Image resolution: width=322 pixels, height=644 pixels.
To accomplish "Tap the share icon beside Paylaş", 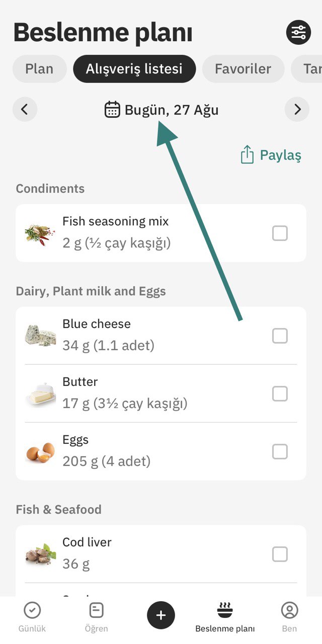I will coord(247,155).
